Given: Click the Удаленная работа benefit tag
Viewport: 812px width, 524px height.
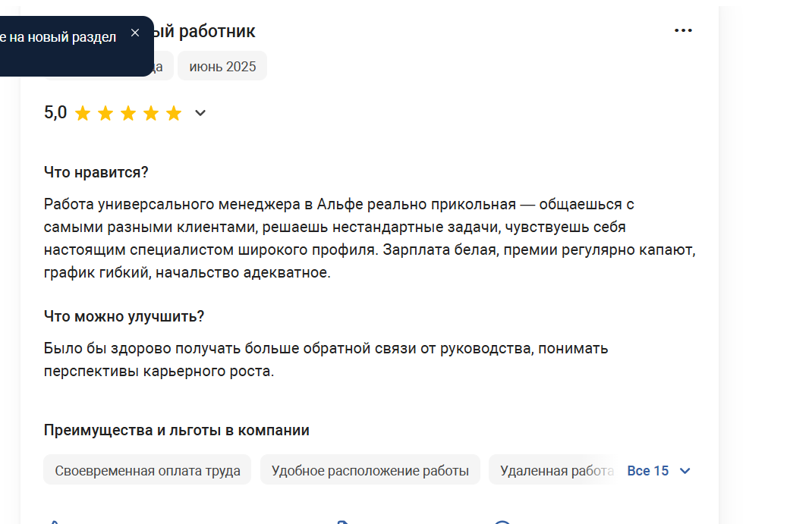Looking at the screenshot, I should (554, 470).
